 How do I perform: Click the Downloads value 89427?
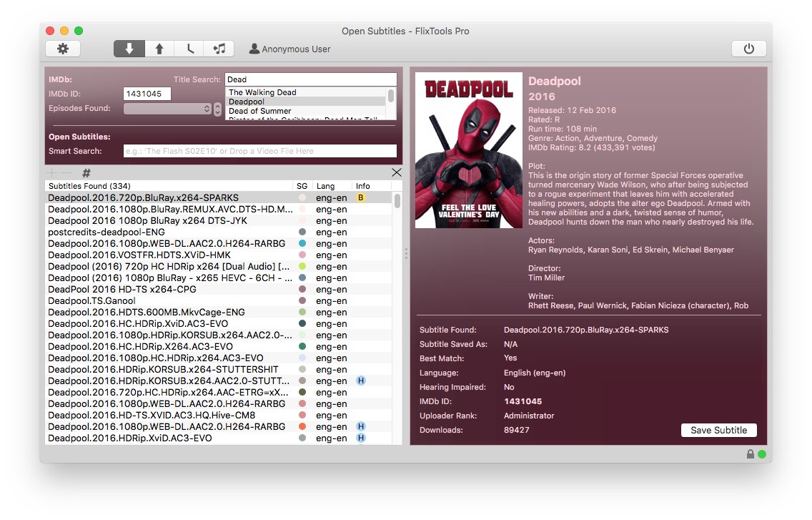click(x=516, y=430)
